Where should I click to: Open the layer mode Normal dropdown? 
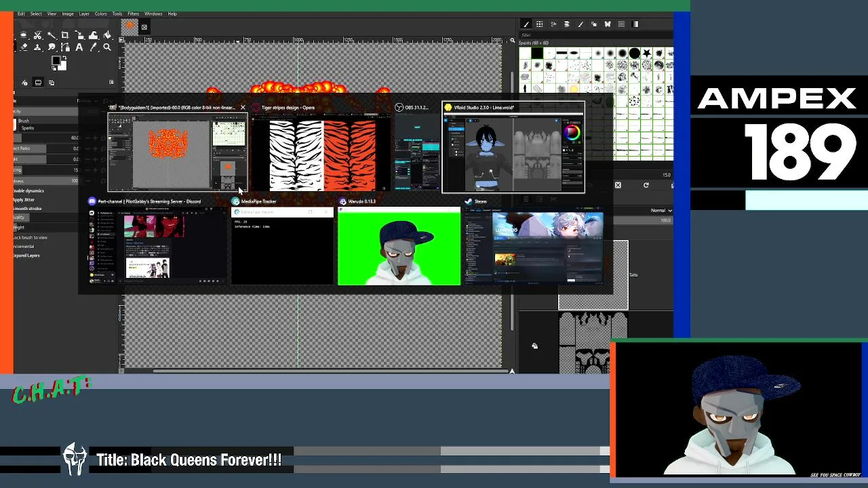click(x=660, y=210)
